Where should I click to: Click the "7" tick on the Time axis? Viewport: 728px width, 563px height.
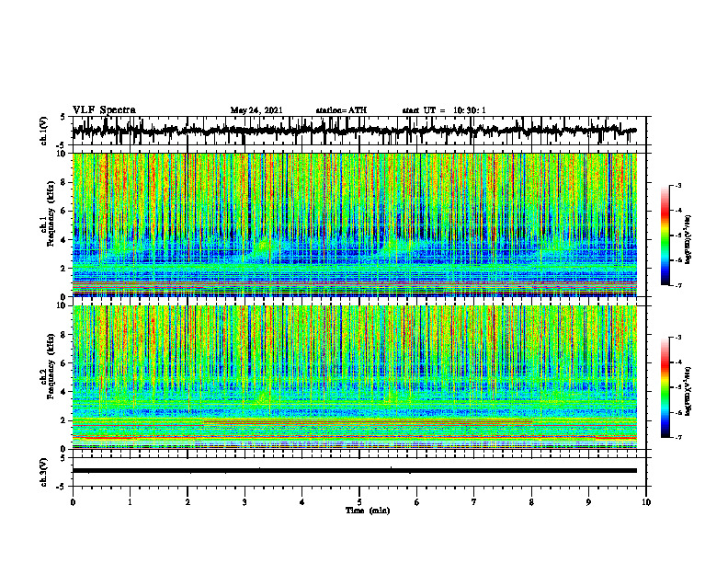pos(474,502)
